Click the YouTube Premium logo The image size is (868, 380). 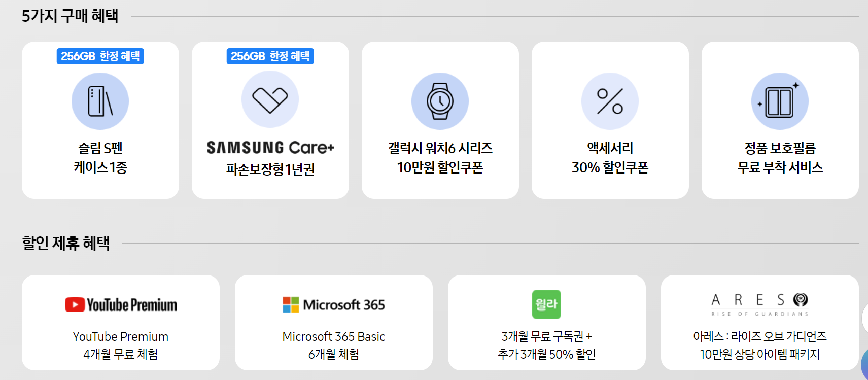pos(120,304)
